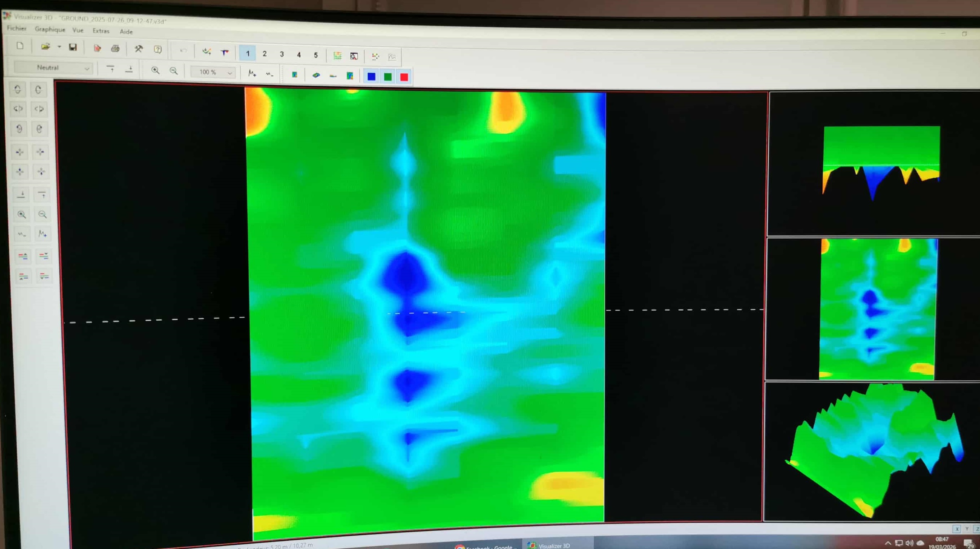Image resolution: width=980 pixels, height=549 pixels.
Task: Toggle the green color channel button
Action: (388, 77)
